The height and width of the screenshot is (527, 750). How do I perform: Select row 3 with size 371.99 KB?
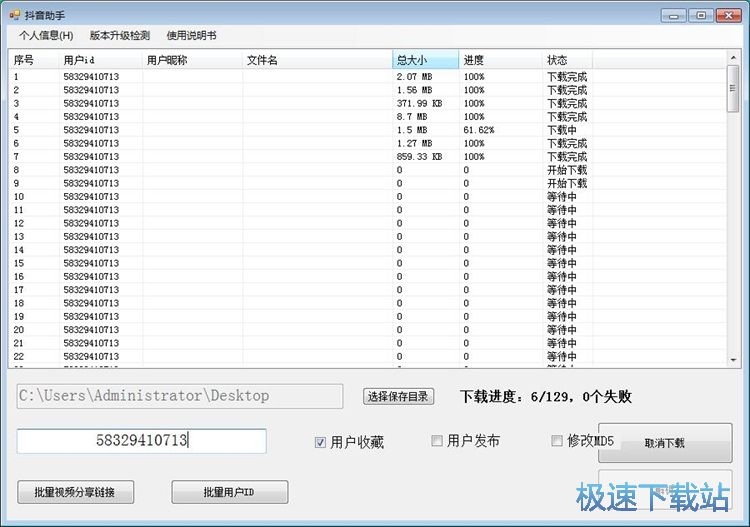click(367, 103)
